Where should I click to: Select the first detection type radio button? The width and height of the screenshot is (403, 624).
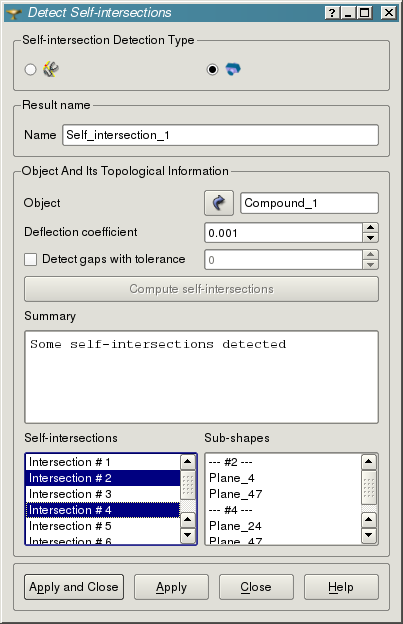click(30, 69)
